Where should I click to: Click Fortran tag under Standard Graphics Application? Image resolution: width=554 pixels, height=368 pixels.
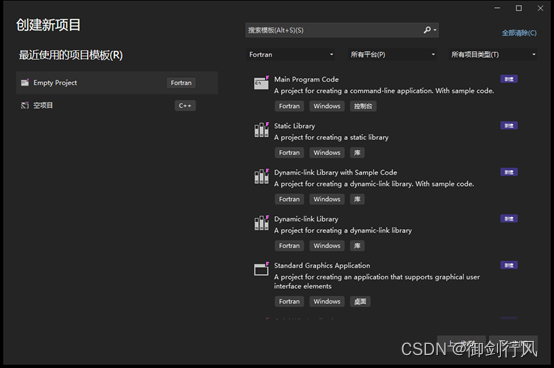[x=289, y=302]
